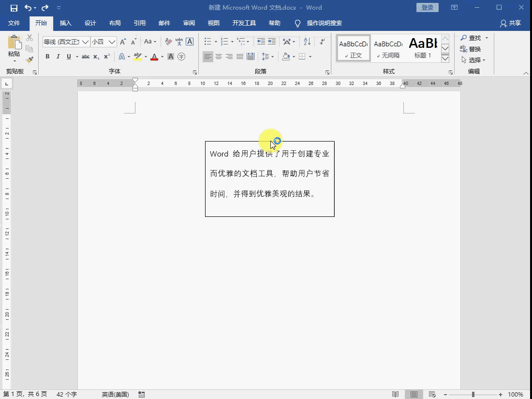Apply yellow text highlight color
532x399 pixels.
pyautogui.click(x=138, y=57)
